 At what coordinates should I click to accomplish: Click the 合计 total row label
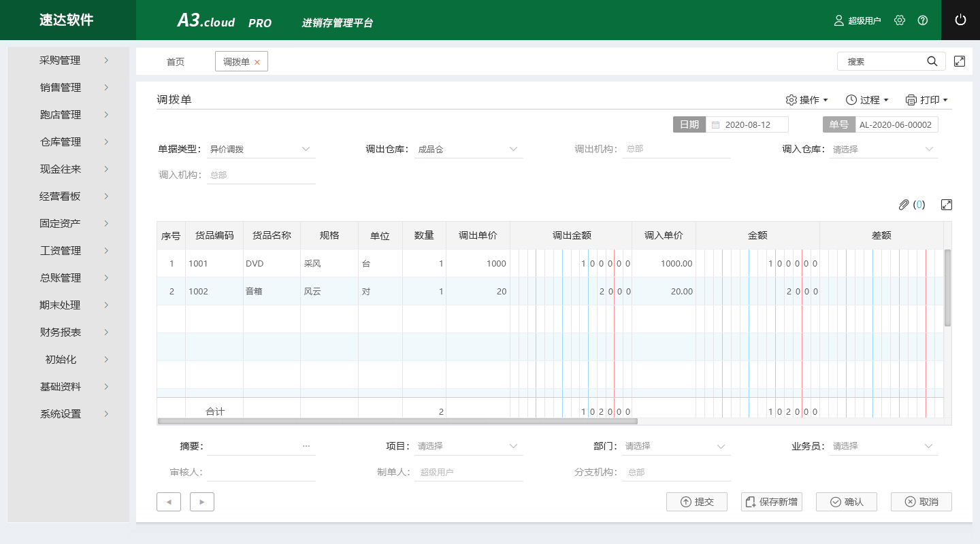215,411
